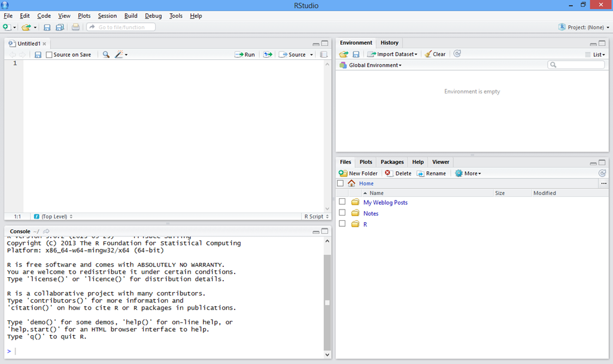Refresh the Files pane listing
The image size is (613, 364).
(602, 173)
